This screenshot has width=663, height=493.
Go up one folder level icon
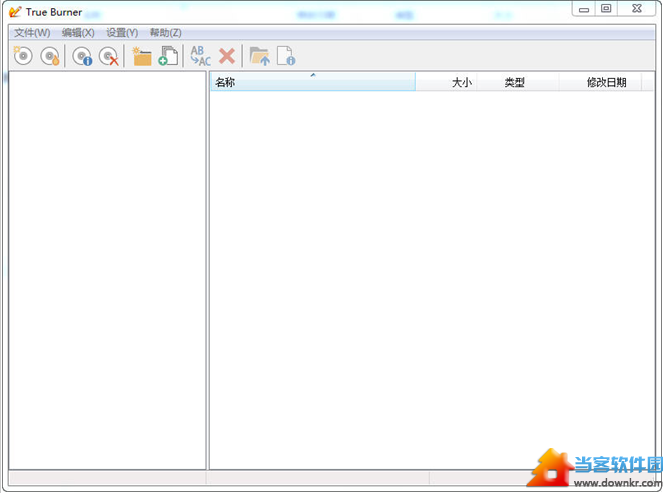[x=260, y=56]
